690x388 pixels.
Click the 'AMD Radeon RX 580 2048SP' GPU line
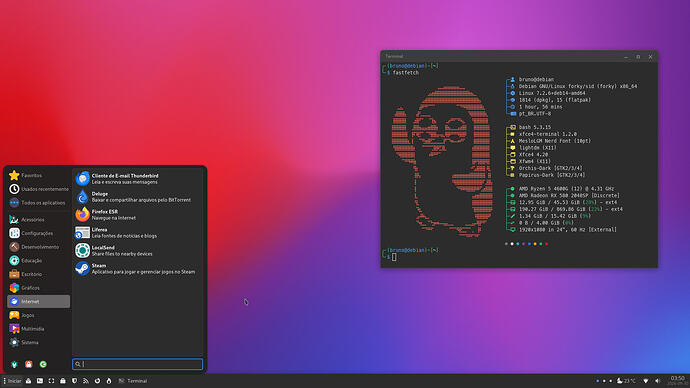pyautogui.click(x=569, y=195)
